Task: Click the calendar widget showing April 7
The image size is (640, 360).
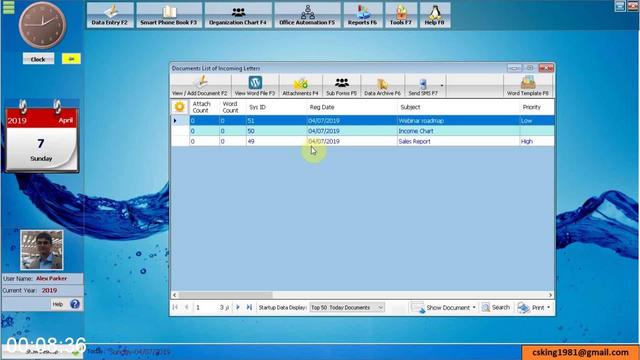Action: pos(41,137)
